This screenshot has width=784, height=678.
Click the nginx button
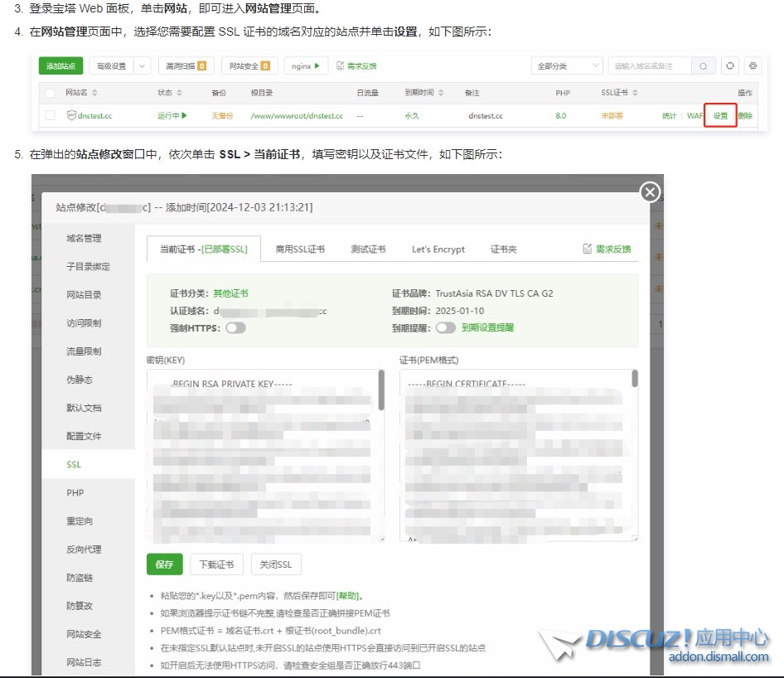click(x=306, y=66)
